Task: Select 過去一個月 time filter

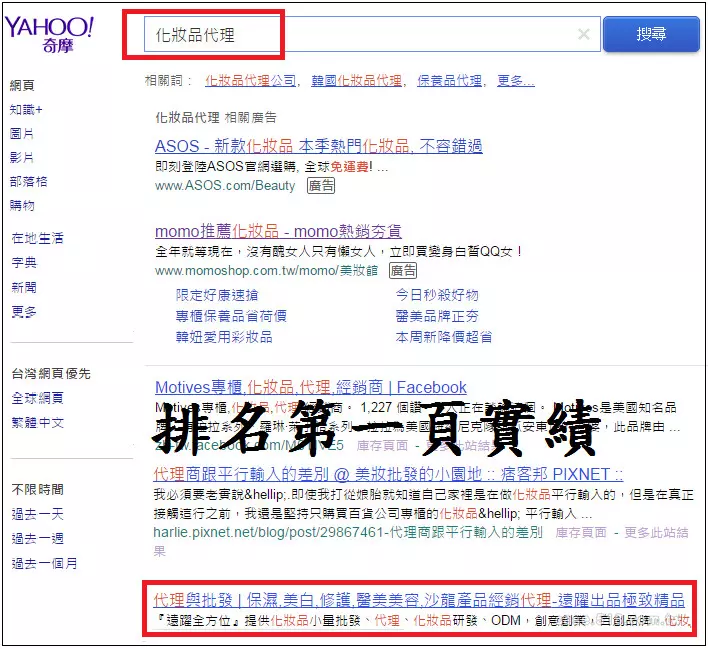Action: point(44,563)
